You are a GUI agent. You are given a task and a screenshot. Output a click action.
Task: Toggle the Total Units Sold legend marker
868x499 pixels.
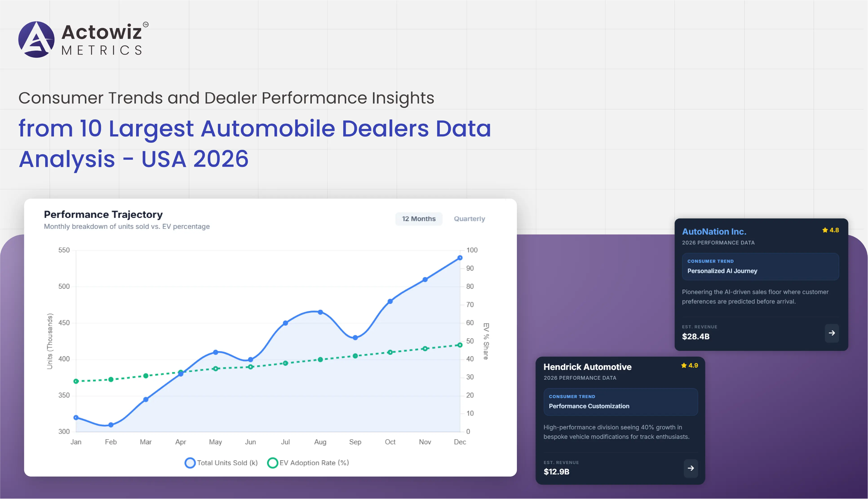tap(190, 463)
